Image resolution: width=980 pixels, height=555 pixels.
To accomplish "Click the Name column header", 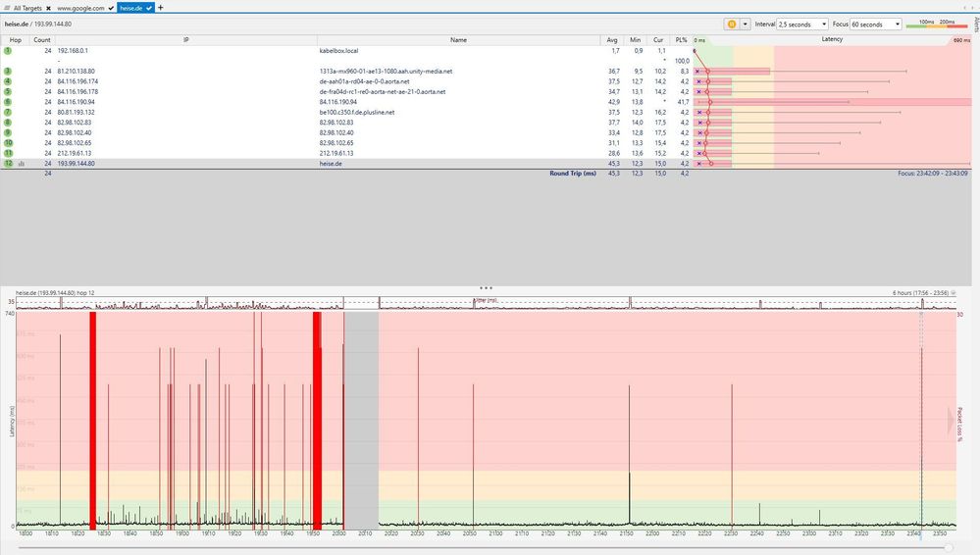I will [458, 39].
